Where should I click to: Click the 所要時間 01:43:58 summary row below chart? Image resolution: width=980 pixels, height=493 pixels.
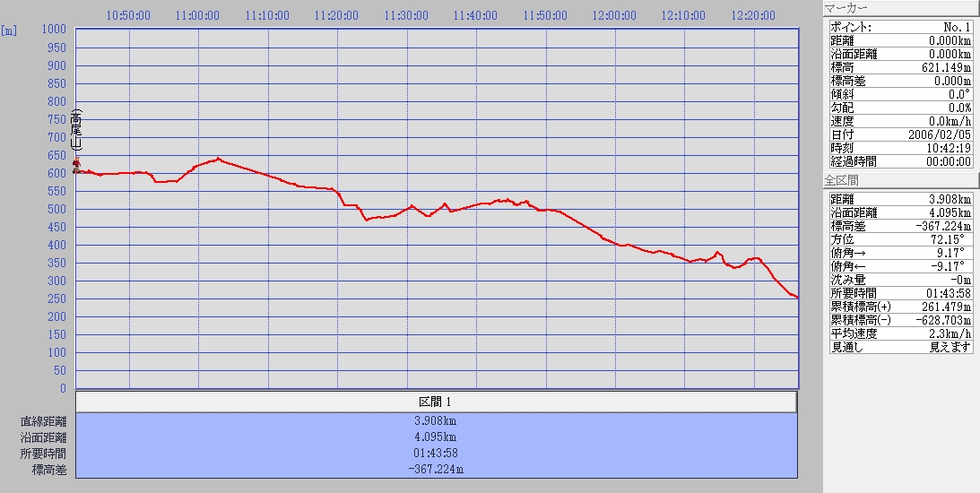coord(436,453)
